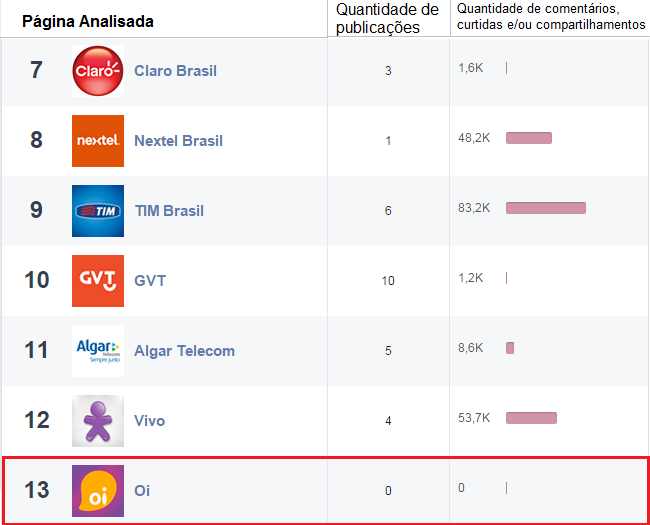This screenshot has height=525, width=650.
Task: Open the Oi page link
Action: coord(142,490)
